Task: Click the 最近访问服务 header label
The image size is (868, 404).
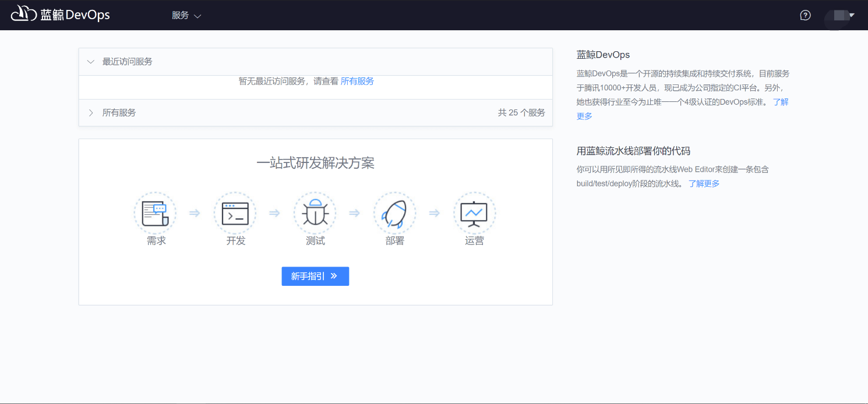Action: (128, 62)
